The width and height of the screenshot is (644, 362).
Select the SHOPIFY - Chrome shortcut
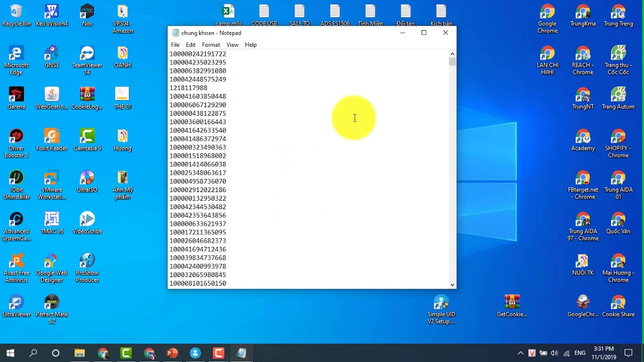point(618,143)
